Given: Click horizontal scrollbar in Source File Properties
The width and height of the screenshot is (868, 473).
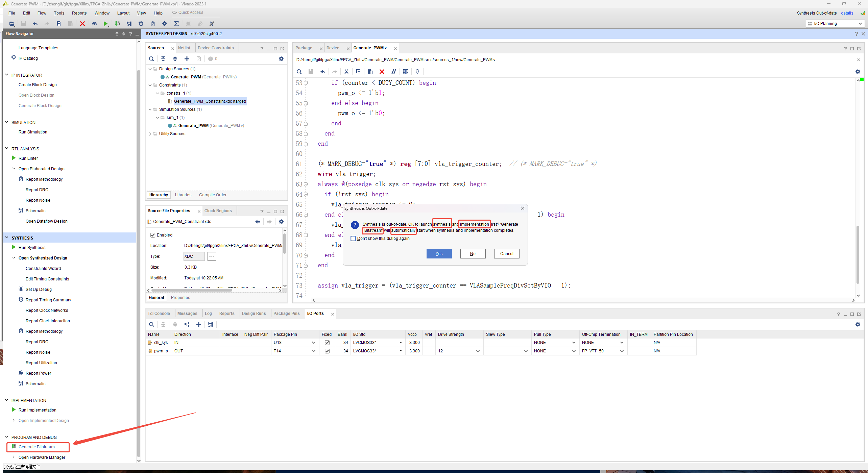Looking at the screenshot, I should [191, 290].
